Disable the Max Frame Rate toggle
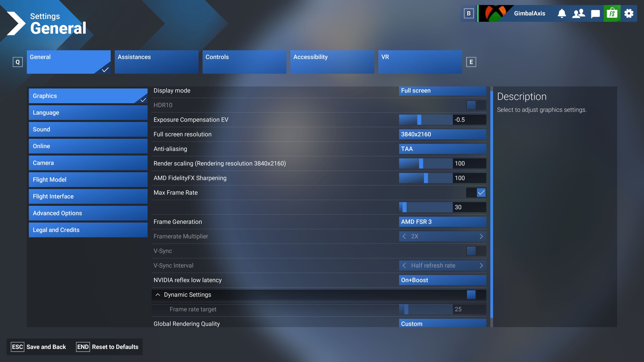Image resolution: width=644 pixels, height=362 pixels. [476, 193]
